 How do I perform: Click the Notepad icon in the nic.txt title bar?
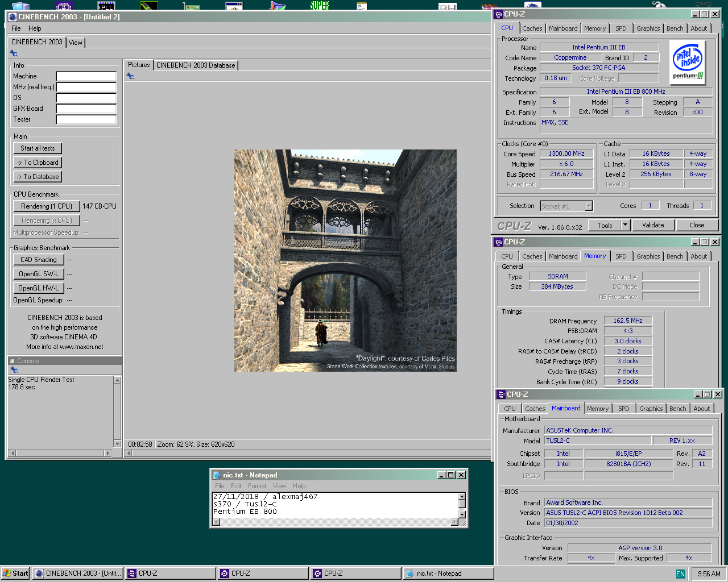click(x=217, y=475)
